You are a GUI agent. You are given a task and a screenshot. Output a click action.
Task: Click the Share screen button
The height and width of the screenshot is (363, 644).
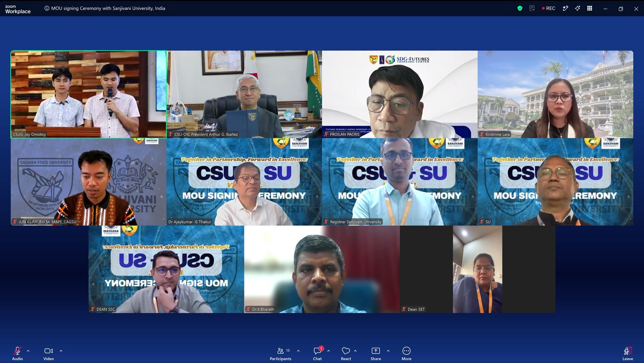(x=376, y=354)
